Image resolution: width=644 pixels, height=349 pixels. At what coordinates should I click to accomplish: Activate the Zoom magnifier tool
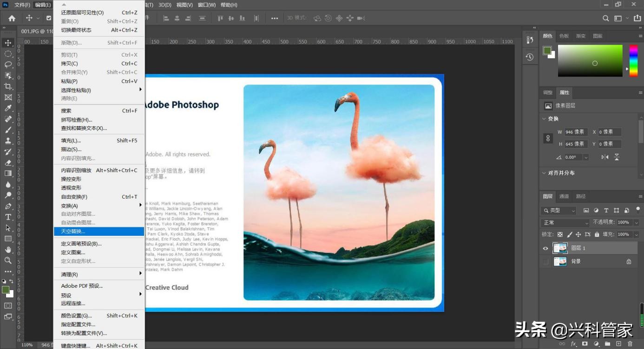[x=8, y=260]
